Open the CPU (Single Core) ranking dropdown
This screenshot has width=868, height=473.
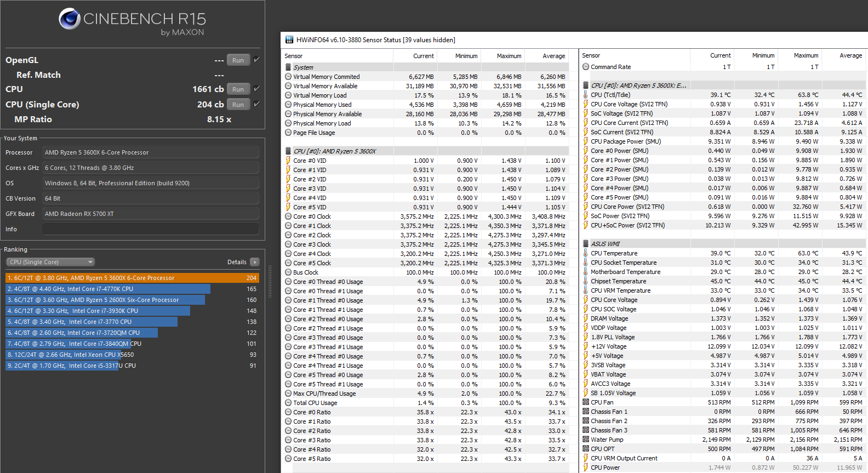point(50,262)
